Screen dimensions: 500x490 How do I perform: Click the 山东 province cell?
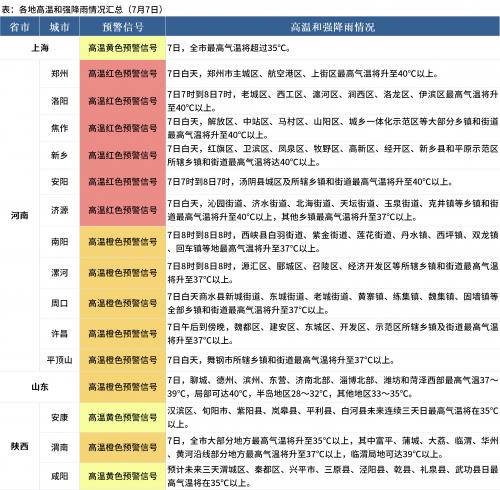(40, 387)
